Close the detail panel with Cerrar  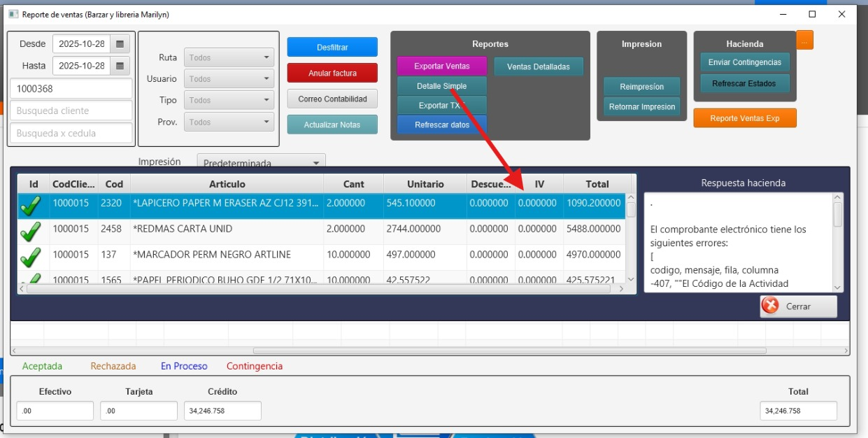(x=798, y=306)
